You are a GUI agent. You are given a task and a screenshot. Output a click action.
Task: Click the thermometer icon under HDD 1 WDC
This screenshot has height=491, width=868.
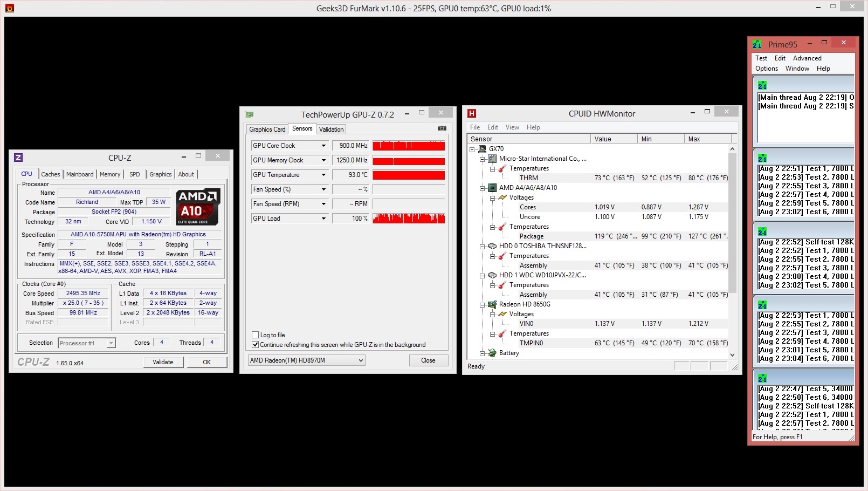tap(502, 285)
